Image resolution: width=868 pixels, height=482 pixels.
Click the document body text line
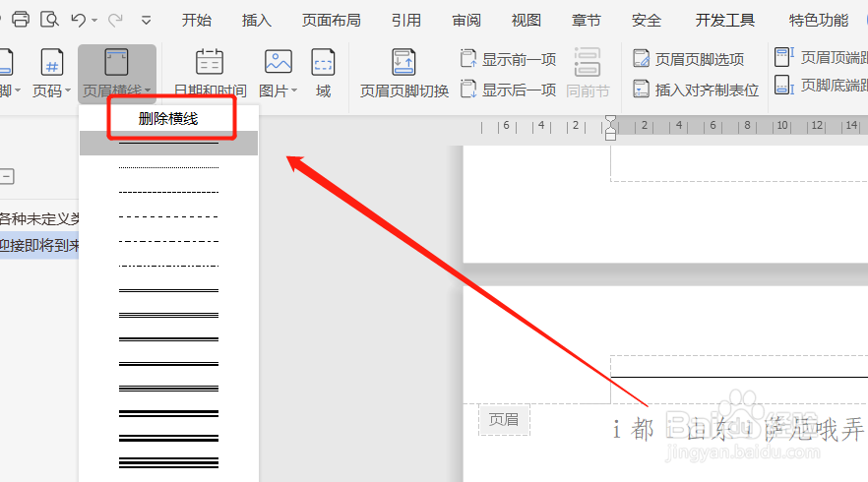739,430
